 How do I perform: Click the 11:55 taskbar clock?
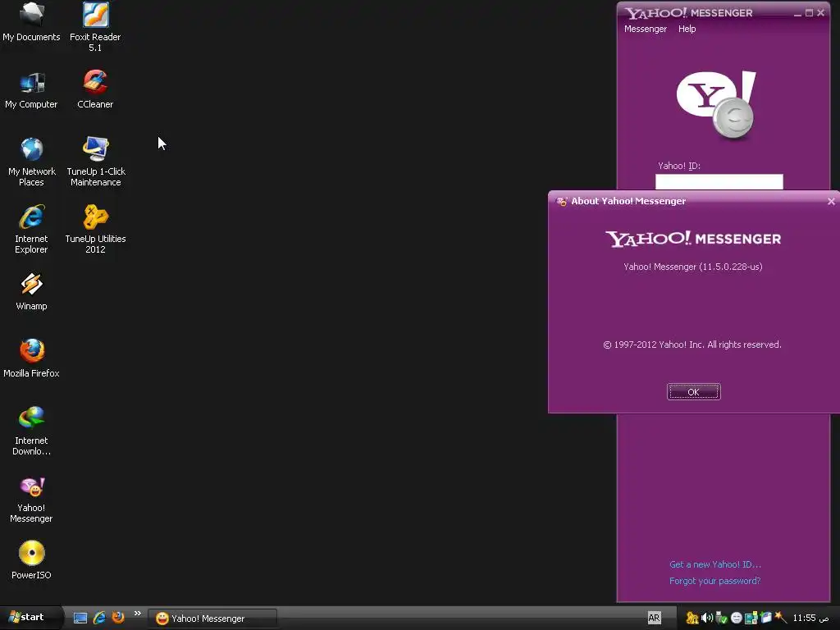(810, 619)
